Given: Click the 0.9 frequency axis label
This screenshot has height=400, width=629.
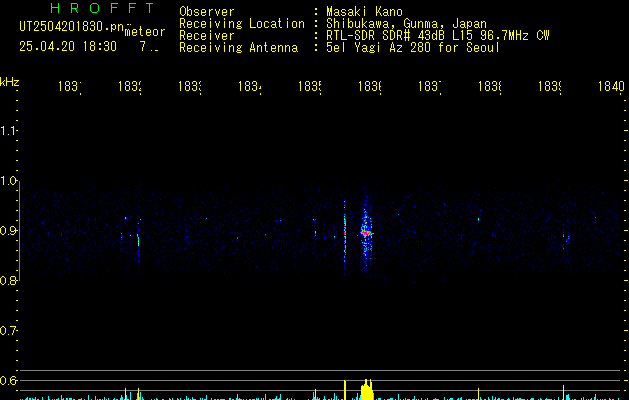Looking at the screenshot, I should (8, 231).
